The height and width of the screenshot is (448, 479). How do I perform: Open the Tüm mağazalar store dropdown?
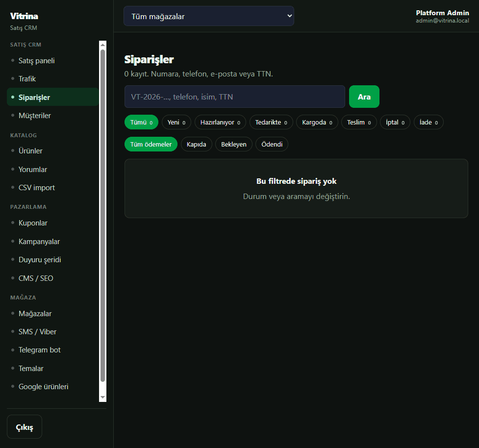click(x=209, y=16)
